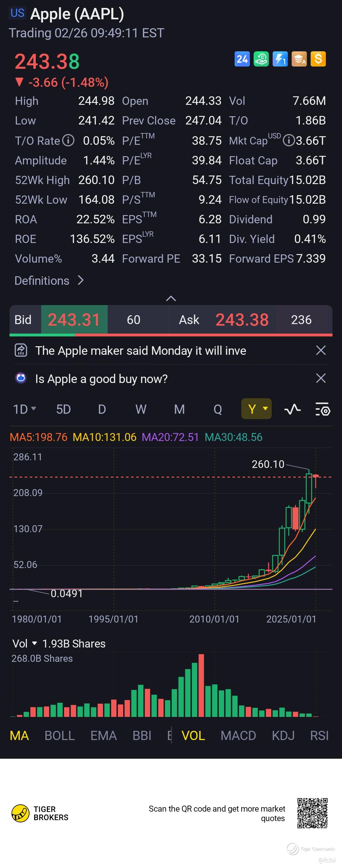Select the BOLL overlay indicator
The height and width of the screenshot is (868, 342).
tap(60, 736)
